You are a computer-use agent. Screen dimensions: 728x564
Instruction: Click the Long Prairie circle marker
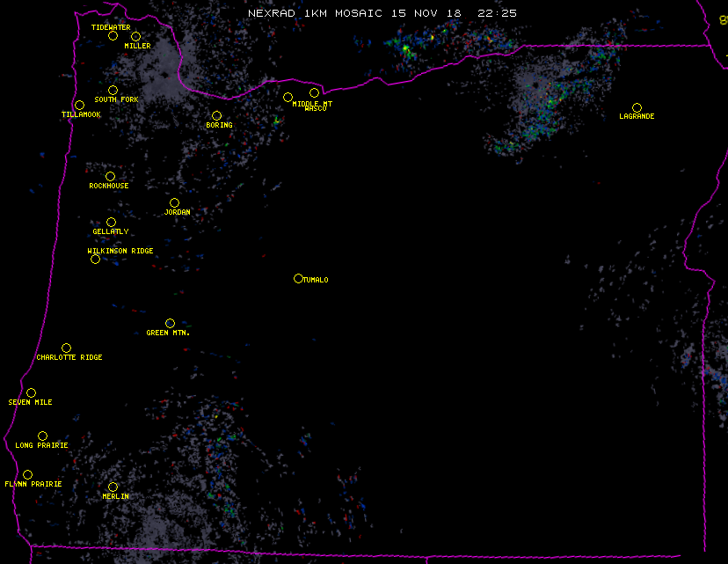pos(42,436)
